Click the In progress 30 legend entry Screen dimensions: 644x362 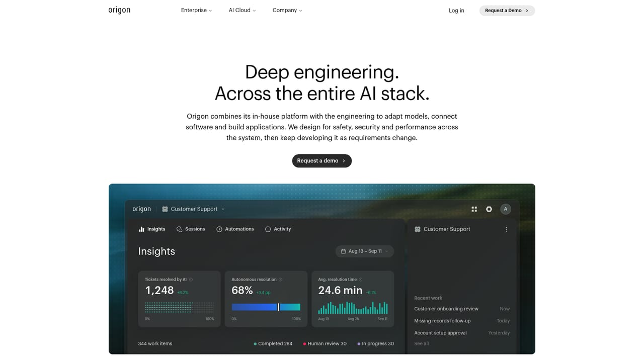(x=375, y=344)
